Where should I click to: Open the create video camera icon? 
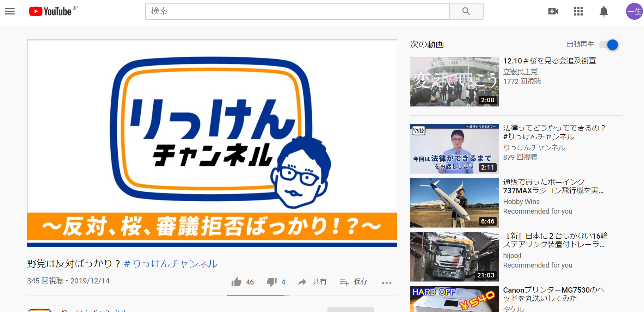coord(553,11)
